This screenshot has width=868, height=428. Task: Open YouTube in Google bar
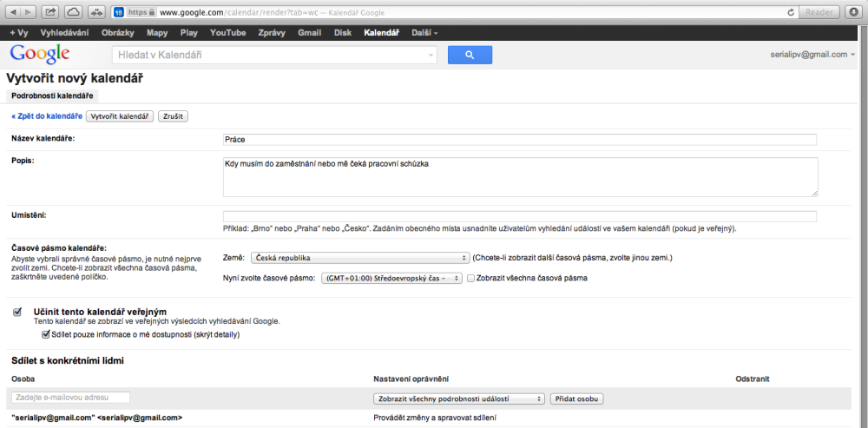[228, 33]
